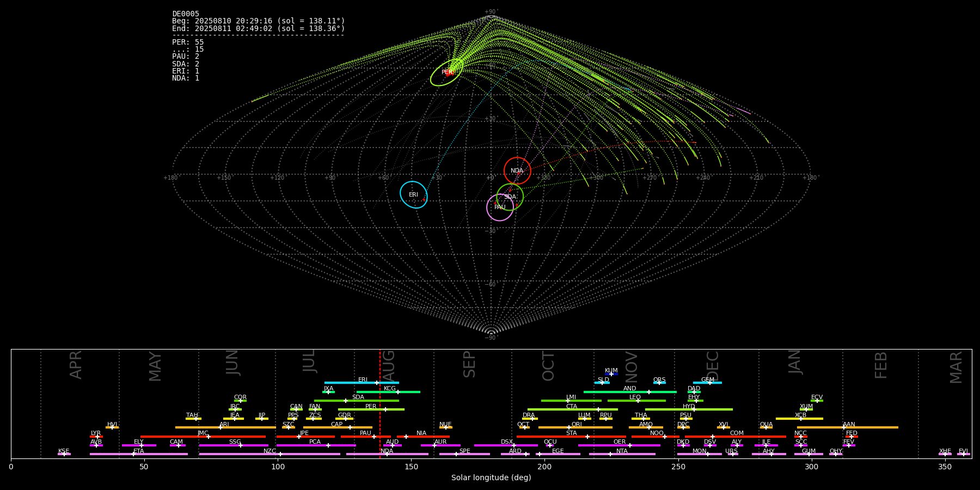The width and height of the screenshot is (980, 490).
Task: Click the green AND shower bar
Action: pyautogui.click(x=630, y=391)
